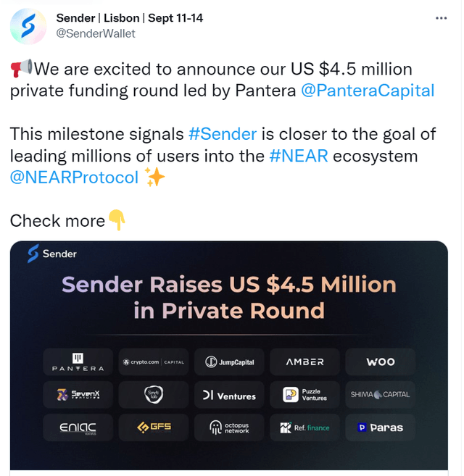
Task: Click the WOO logo tile
Action: pos(380,362)
